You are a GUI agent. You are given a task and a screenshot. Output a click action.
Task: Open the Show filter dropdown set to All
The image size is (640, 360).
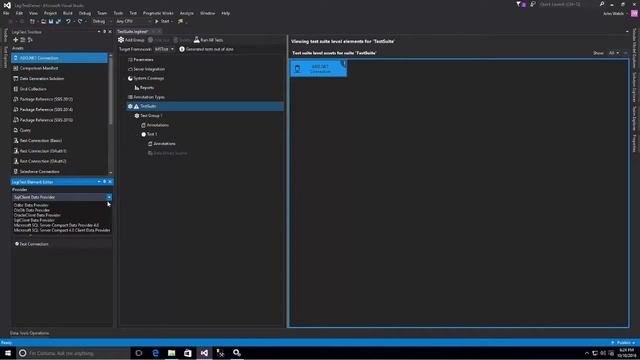(x=614, y=53)
